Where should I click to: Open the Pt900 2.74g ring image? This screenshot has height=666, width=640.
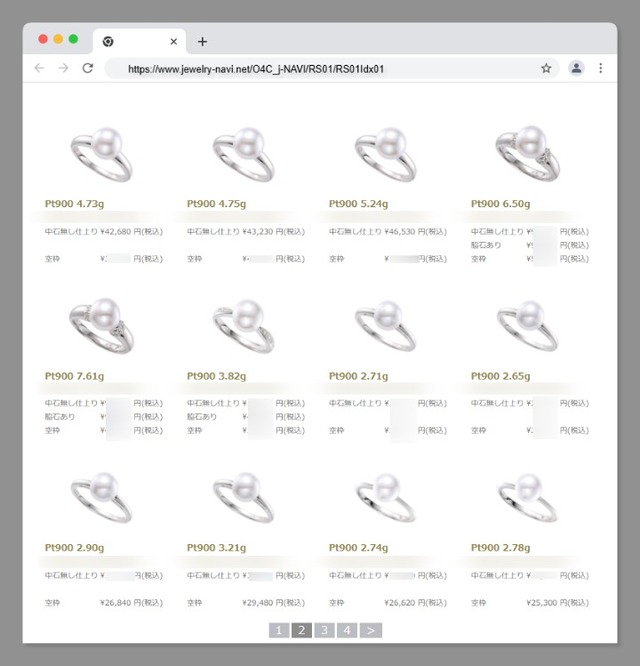pos(386,498)
